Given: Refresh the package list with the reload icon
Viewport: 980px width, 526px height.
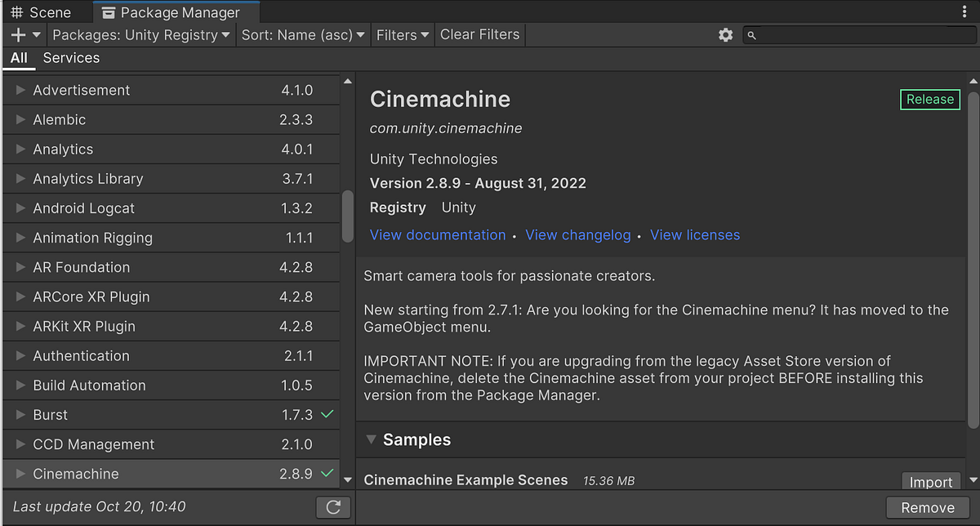Looking at the screenshot, I should (333, 506).
